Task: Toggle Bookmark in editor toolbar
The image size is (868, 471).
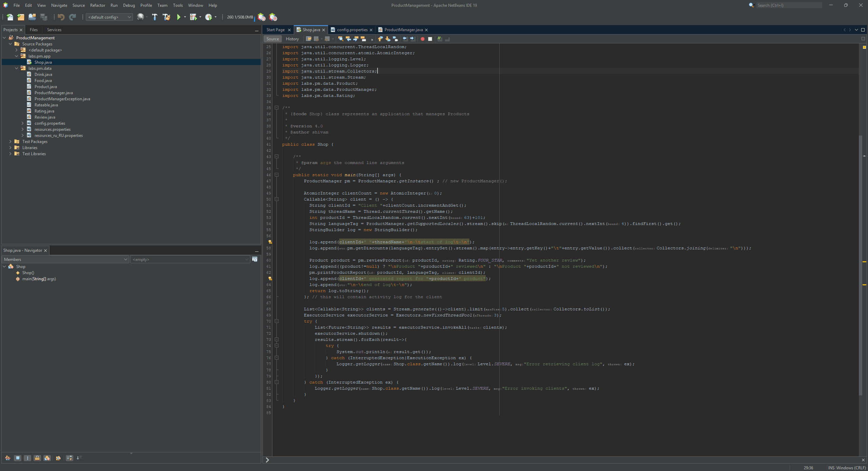Action: pyautogui.click(x=395, y=39)
